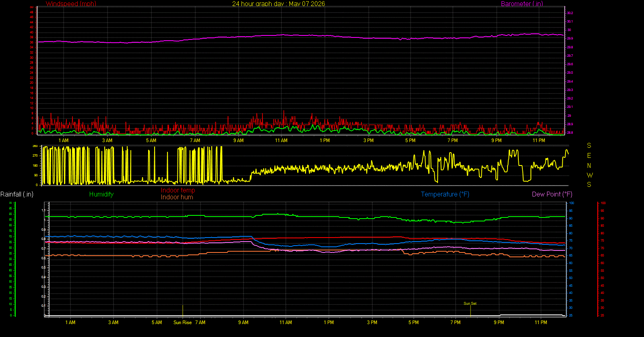The width and height of the screenshot is (644, 337).
Task: Click '29.7' on the barometer scale
Action: coord(570,56)
